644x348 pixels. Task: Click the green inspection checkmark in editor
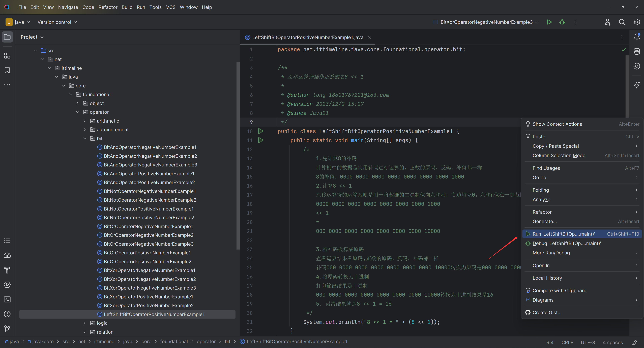pyautogui.click(x=624, y=50)
